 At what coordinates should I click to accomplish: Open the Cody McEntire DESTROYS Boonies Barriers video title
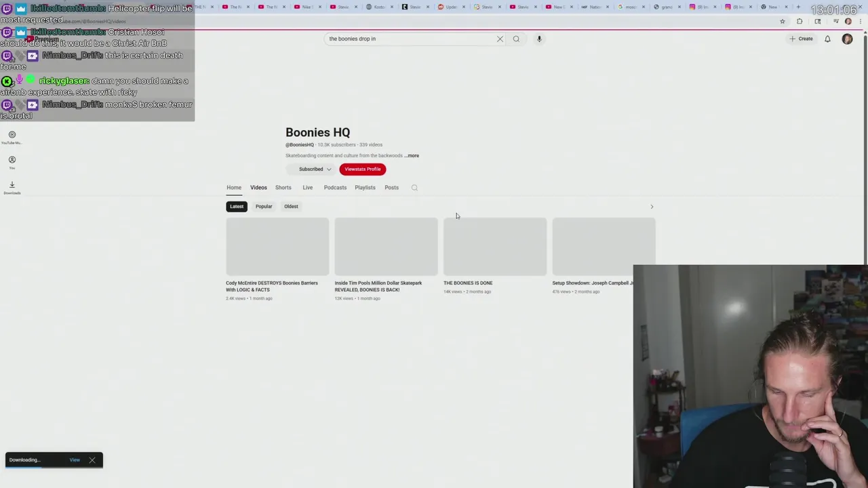pyautogui.click(x=272, y=286)
